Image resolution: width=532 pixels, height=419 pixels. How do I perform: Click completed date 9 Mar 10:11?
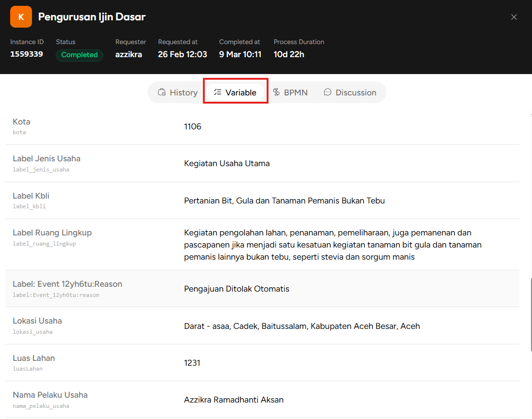[x=240, y=54]
